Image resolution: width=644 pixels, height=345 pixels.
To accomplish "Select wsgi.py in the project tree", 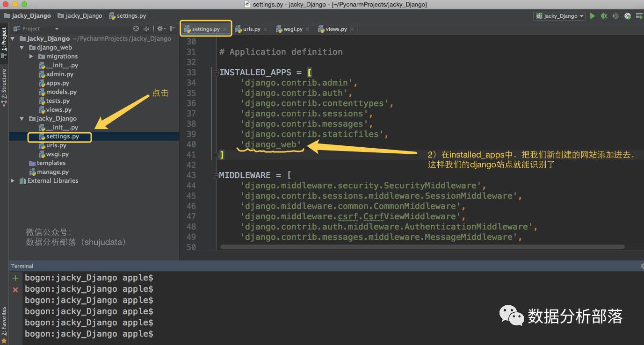I will pos(53,154).
